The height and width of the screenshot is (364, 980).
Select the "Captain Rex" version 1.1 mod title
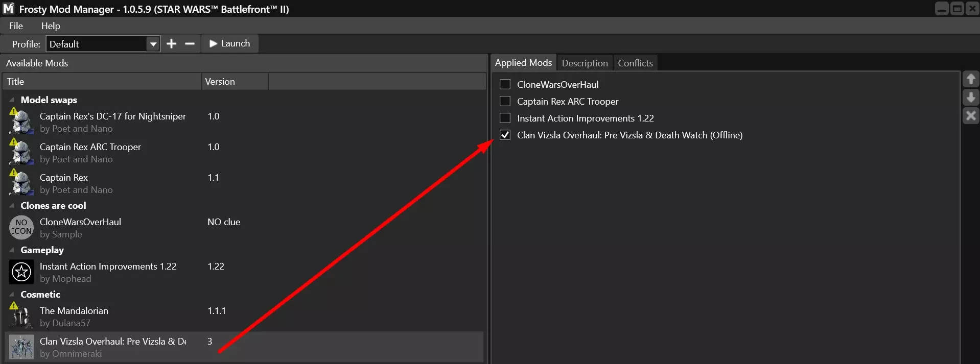tap(64, 178)
